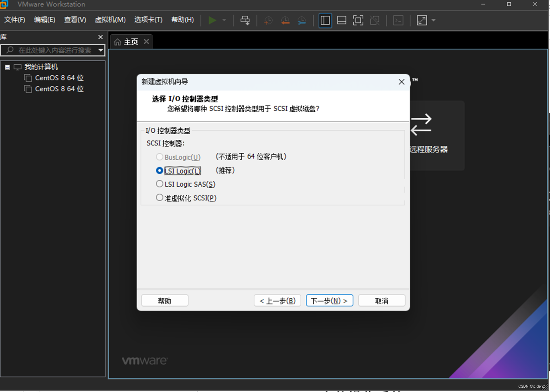Screen dimensions: 550x392
Task: Select the LSI Logic(L) radio button
Action: click(x=160, y=171)
